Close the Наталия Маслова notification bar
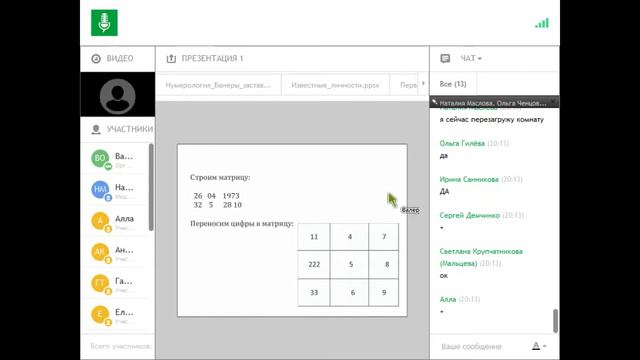The width and height of the screenshot is (640, 360). coord(553,102)
